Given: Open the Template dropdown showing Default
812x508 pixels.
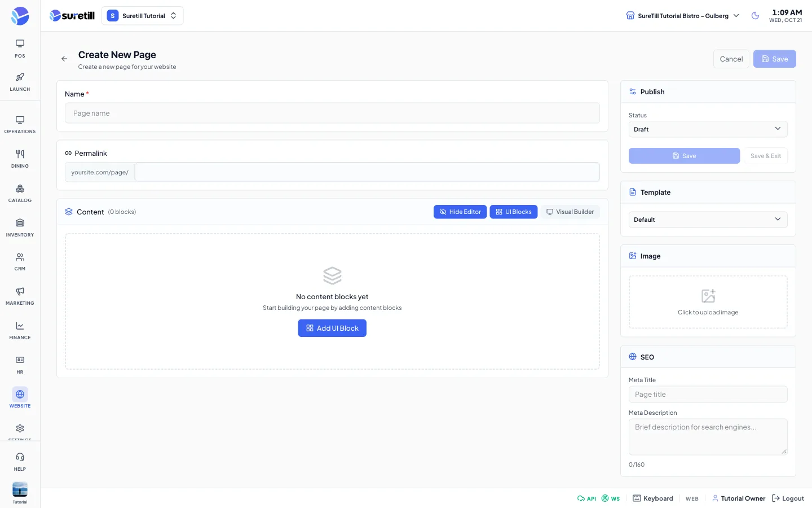Looking at the screenshot, I should tap(708, 220).
